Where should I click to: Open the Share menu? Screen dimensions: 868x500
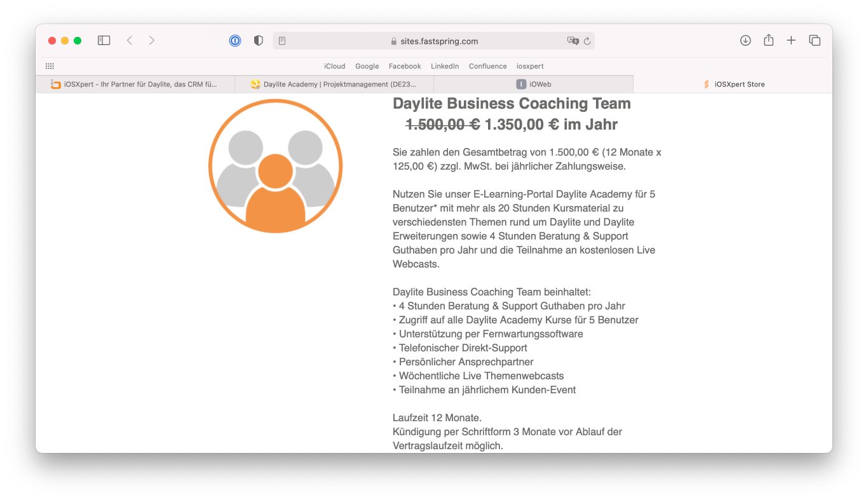(768, 40)
